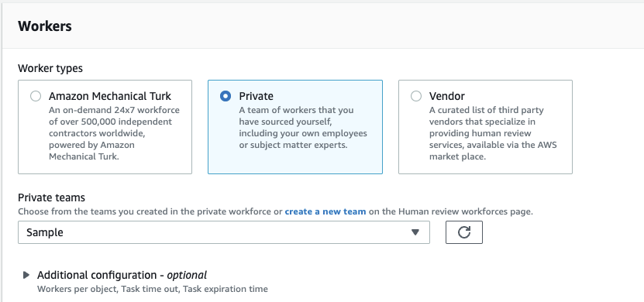Refresh the private teams list
This screenshot has width=644, height=302.
coord(464,232)
